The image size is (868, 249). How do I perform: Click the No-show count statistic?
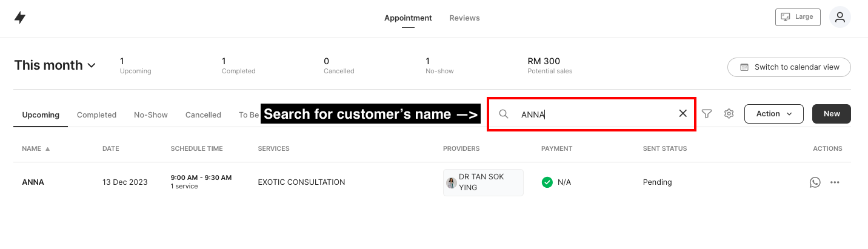[x=439, y=65]
